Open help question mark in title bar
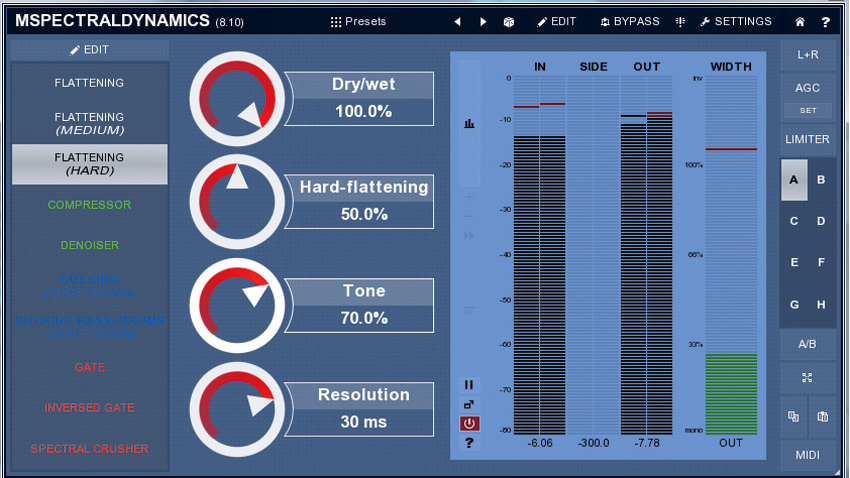 pos(825,22)
